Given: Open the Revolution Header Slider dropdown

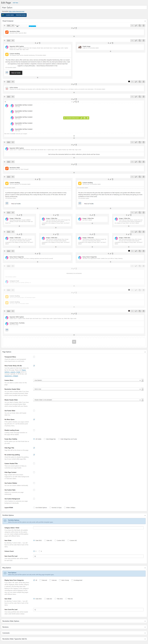Looking at the screenshot, I should tap(88, 389).
